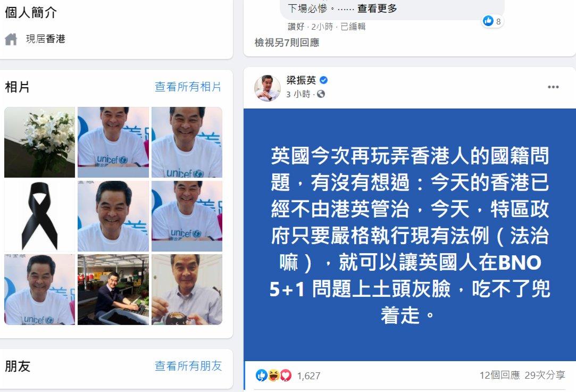This screenshot has height=392, width=576.
Task: Open 梁振英's profile picture in the post header
Action: tap(267, 88)
